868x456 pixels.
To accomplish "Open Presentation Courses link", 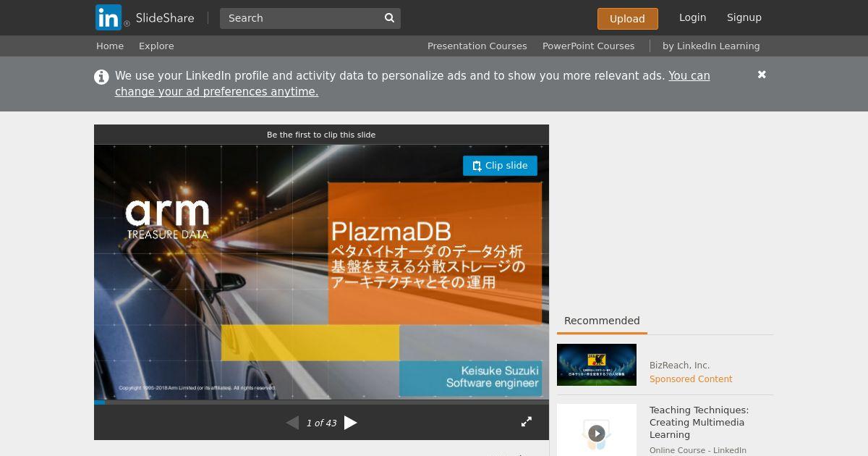I will (x=477, y=46).
